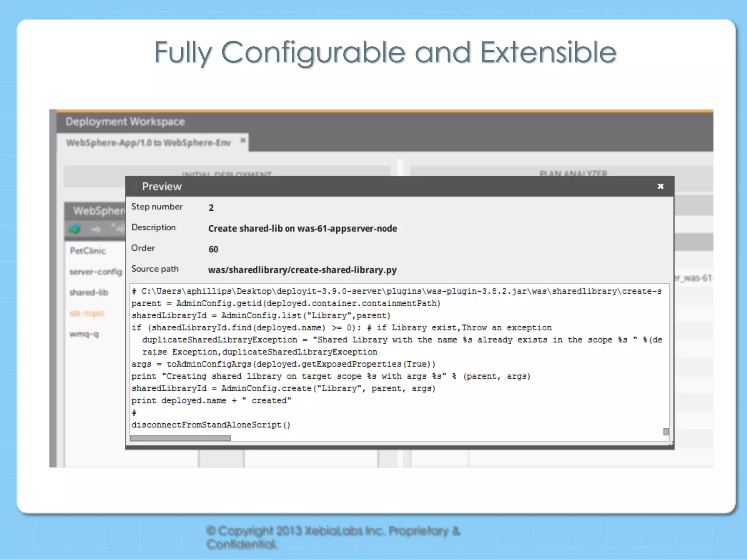Click the disconnectFromStandAloneScript() code line
The height and width of the screenshot is (560, 747).
[x=211, y=425]
